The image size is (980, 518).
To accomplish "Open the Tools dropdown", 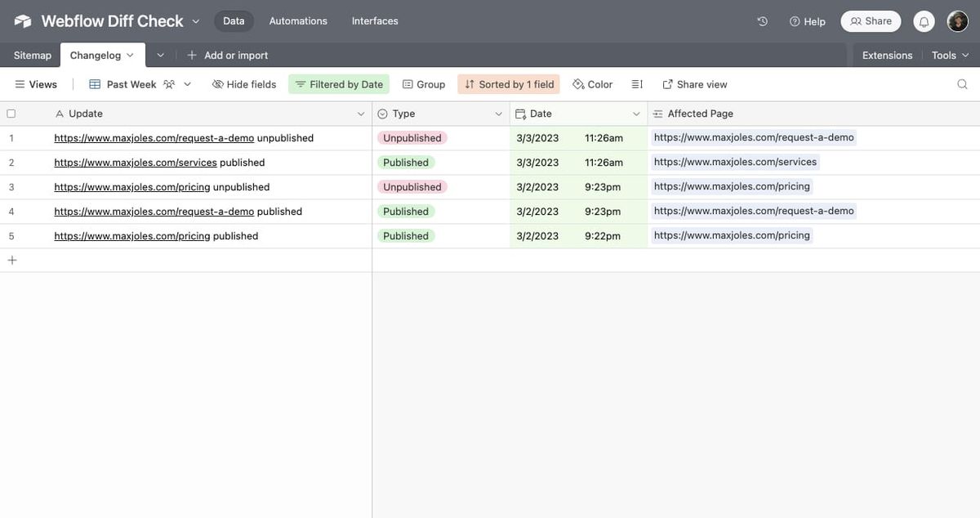I will pyautogui.click(x=951, y=55).
